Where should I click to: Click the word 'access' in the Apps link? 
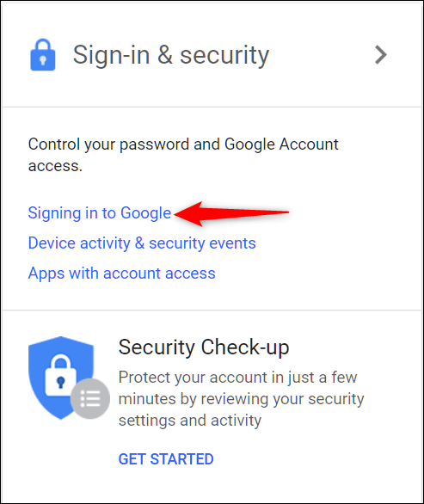190,274
